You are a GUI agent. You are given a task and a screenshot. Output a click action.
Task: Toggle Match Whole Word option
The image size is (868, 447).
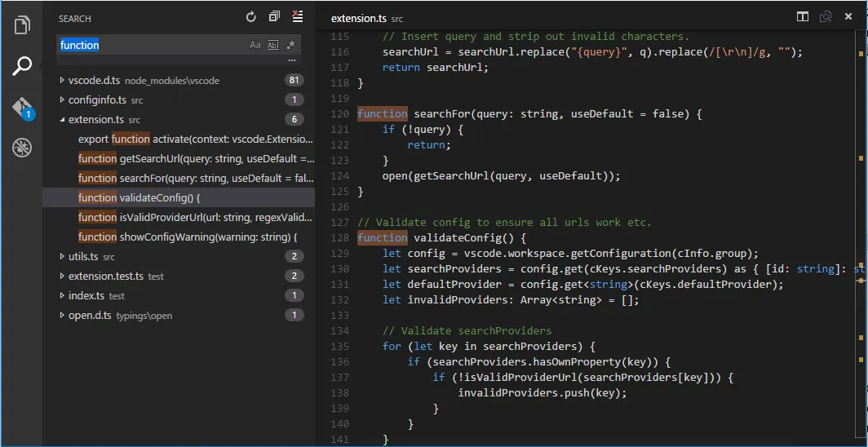pos(273,46)
